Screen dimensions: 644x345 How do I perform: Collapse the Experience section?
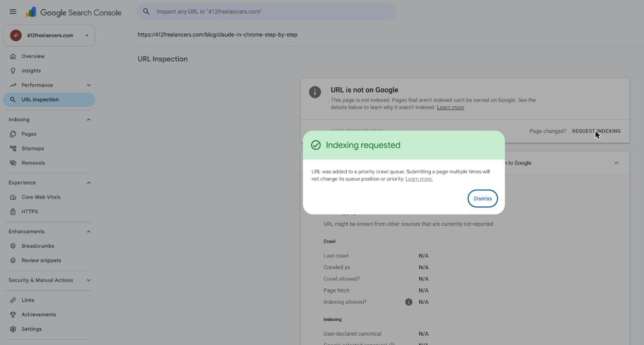click(89, 183)
